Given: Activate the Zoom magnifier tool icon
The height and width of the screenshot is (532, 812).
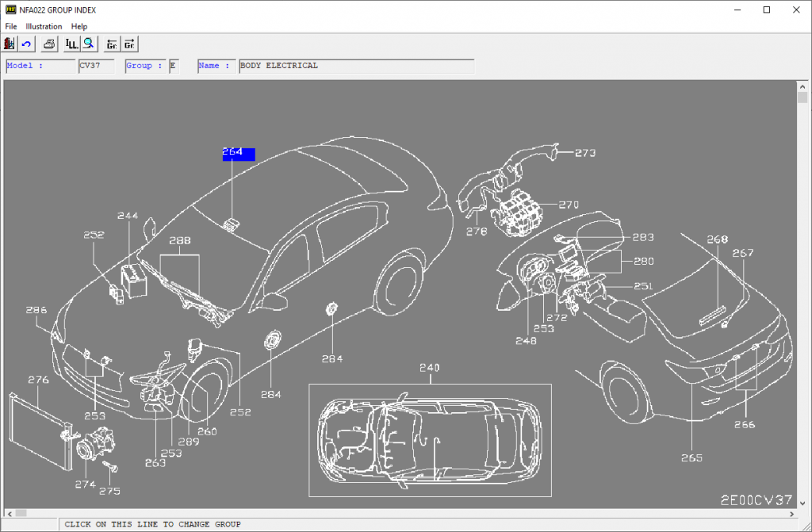Looking at the screenshot, I should (89, 44).
